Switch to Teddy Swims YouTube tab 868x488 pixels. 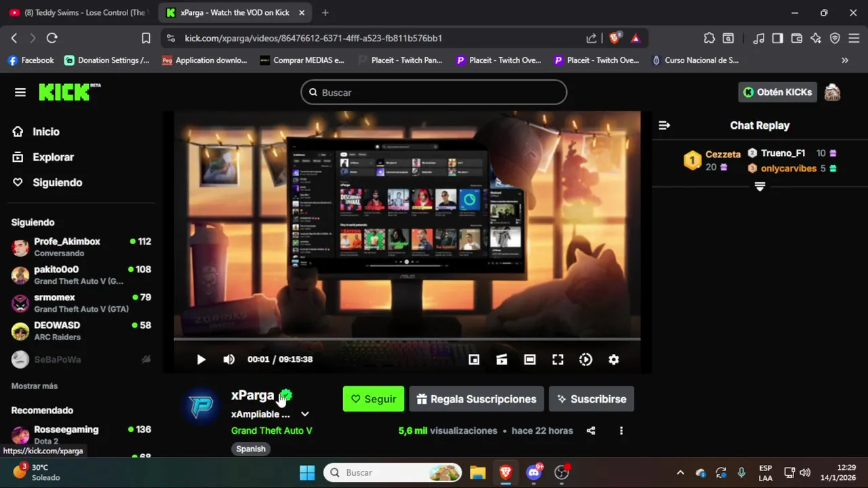click(x=78, y=12)
